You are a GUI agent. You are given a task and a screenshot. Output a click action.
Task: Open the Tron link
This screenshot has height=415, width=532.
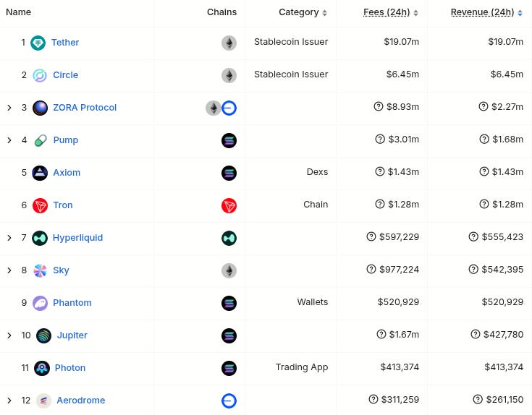[x=63, y=205]
